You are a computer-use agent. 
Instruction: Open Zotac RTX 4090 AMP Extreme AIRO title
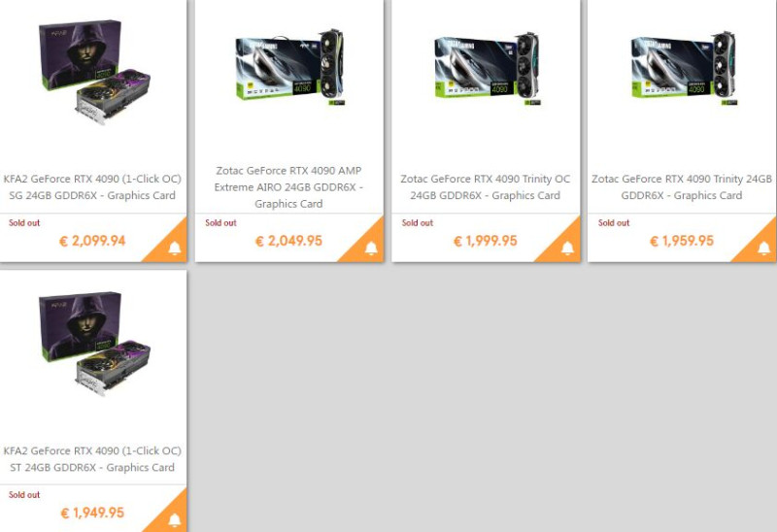[x=288, y=186]
